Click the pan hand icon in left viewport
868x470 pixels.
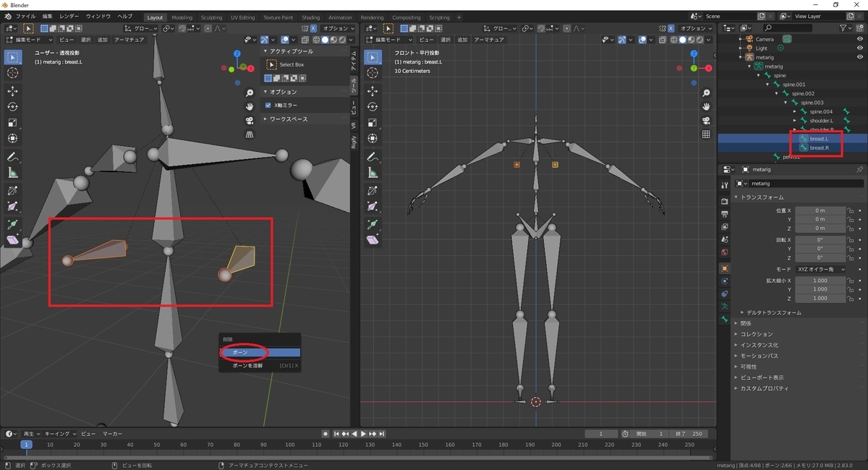tap(250, 107)
